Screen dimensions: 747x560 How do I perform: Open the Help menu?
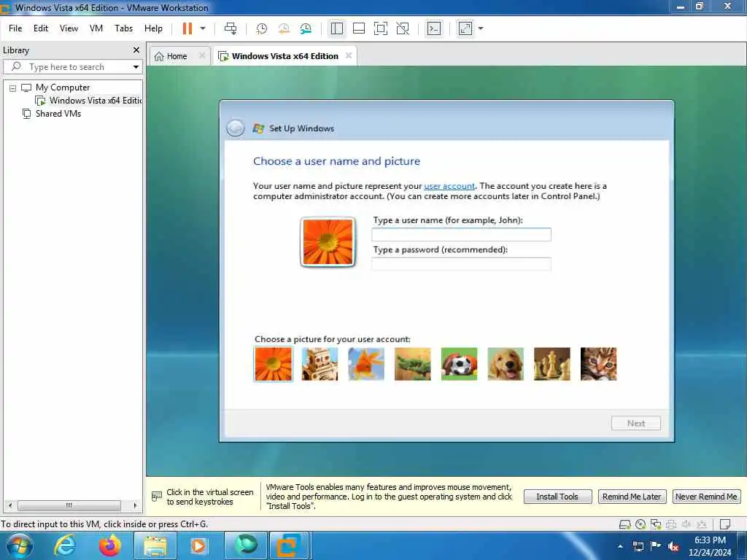[153, 28]
